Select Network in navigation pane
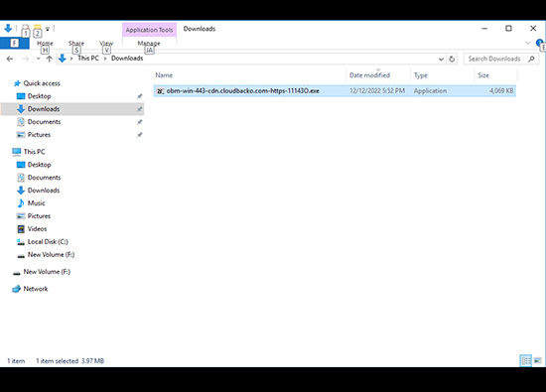Screen dimensions: 546x392 pos(36,289)
